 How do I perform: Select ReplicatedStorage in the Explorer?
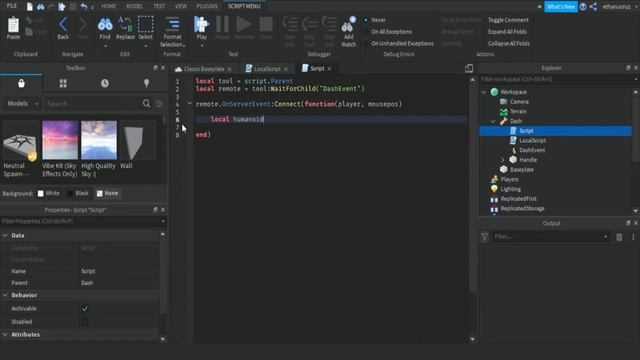point(522,209)
